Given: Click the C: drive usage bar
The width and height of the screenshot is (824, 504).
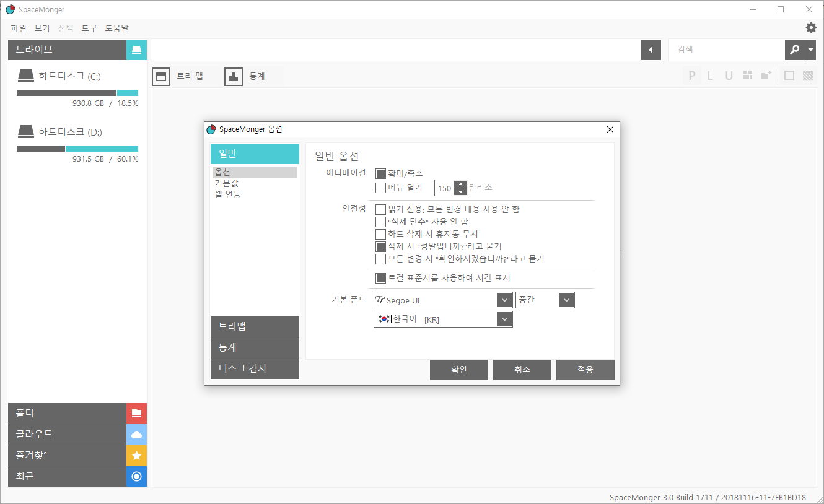Looking at the screenshot, I should (x=77, y=93).
